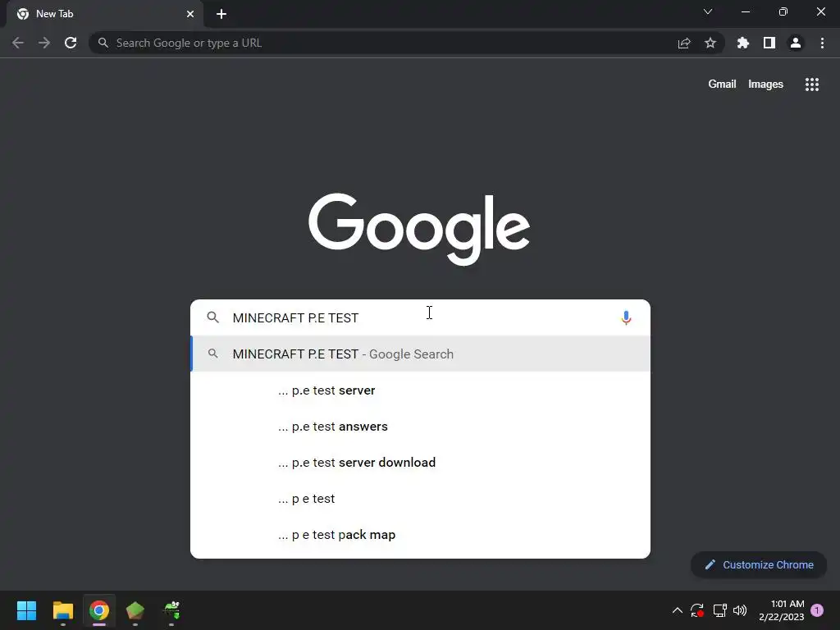Screen dimensions: 840x630
Task: Click the Chrome taskbar icon
Action: 99,610
